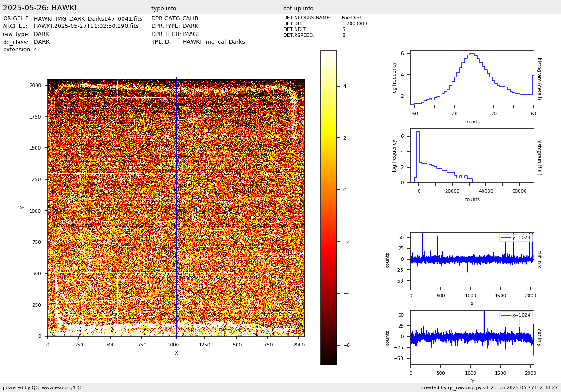This screenshot has width=561, height=392.
Task: Click the DPR.CATG value CALIB
Action: point(190,19)
